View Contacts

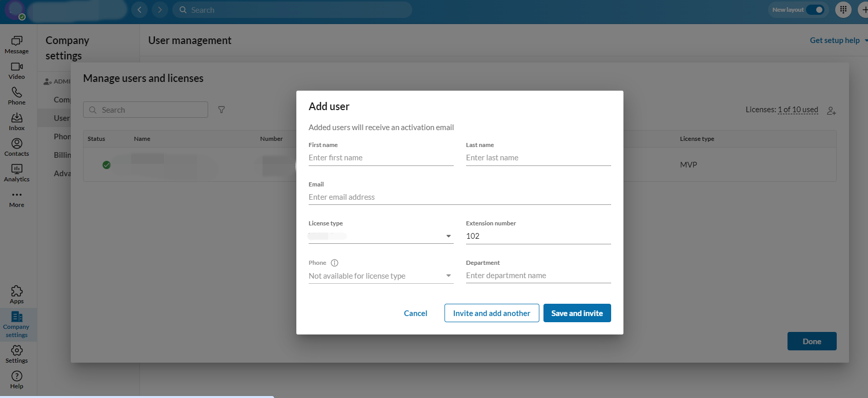(x=16, y=147)
